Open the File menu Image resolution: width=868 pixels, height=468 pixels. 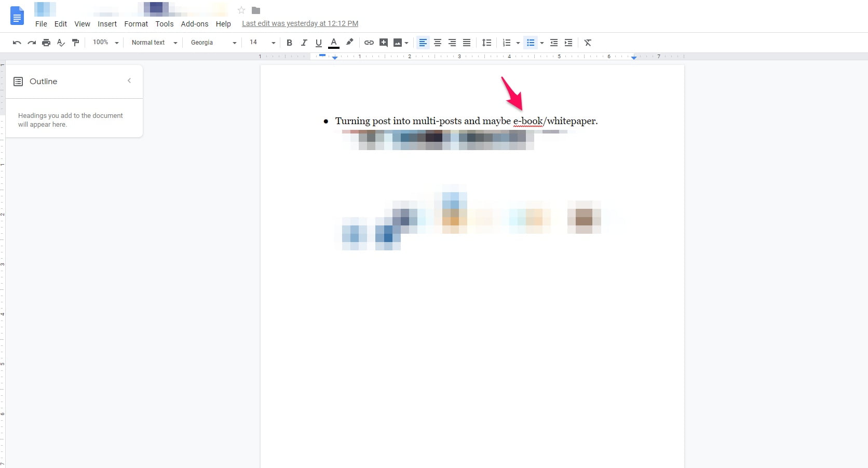tap(41, 24)
